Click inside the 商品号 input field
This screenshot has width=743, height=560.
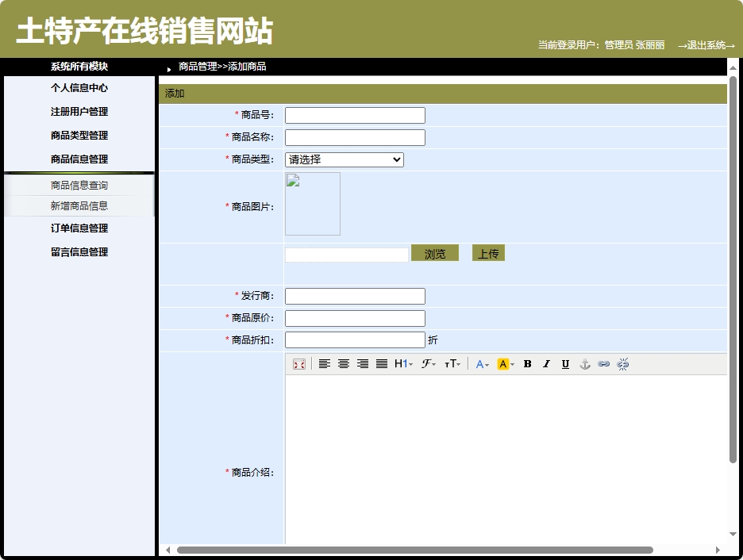click(354, 114)
